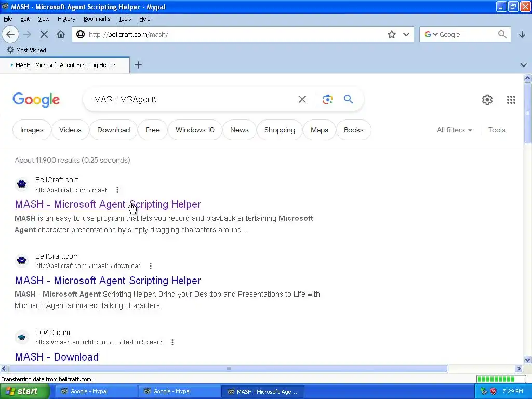The image size is (532, 399).
Task: Open the Help menu
Action: 145,19
